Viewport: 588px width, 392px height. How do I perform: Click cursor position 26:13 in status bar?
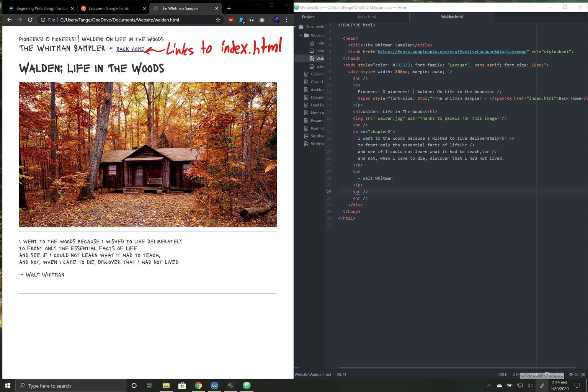click(341, 374)
